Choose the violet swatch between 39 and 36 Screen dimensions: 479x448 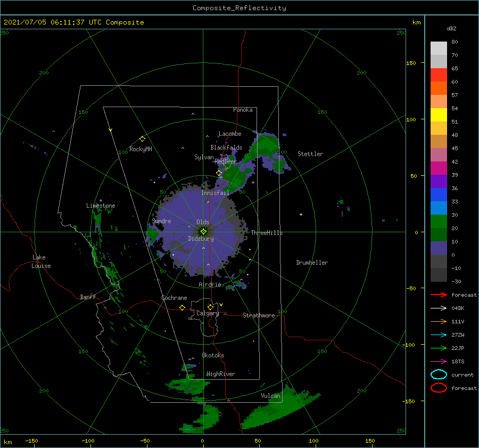439,182
